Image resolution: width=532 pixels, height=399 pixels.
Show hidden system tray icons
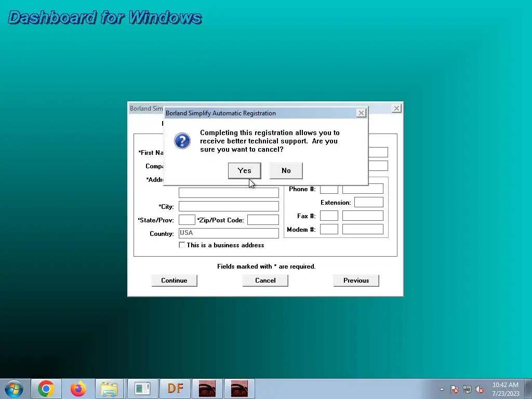[x=442, y=389]
